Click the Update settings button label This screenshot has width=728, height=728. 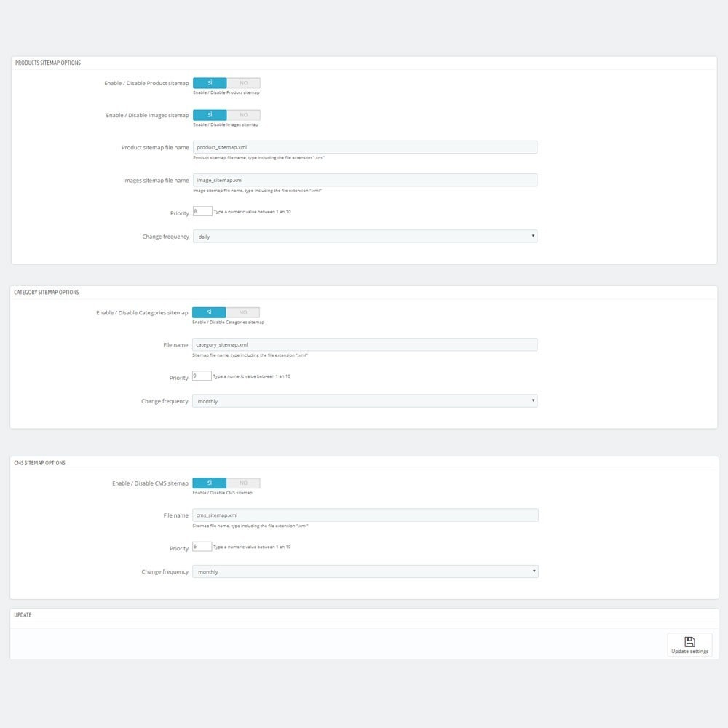click(x=689, y=652)
